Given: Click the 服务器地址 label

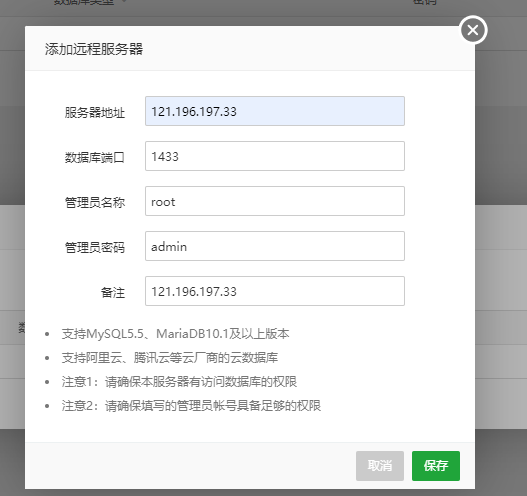Looking at the screenshot, I should coord(95,112).
